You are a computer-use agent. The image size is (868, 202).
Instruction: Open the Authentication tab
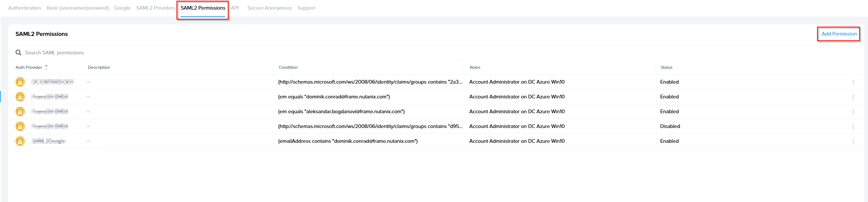[24, 8]
